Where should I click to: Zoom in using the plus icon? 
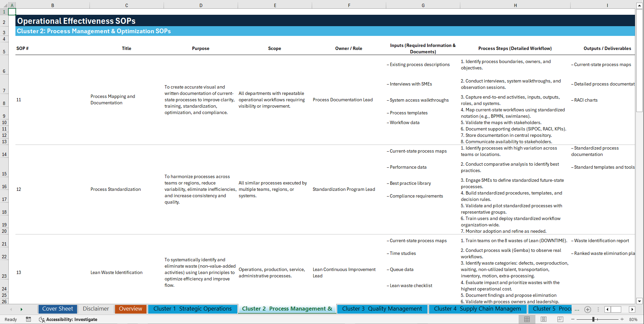point(622,319)
